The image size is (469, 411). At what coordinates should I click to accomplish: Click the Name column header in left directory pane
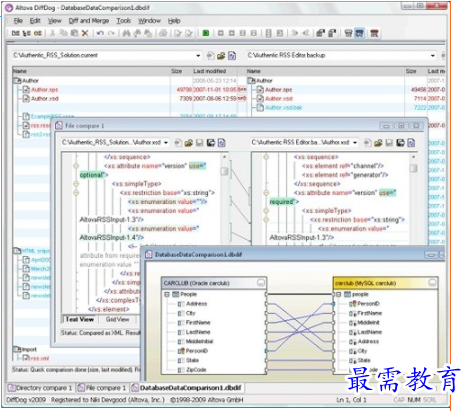pos(91,71)
